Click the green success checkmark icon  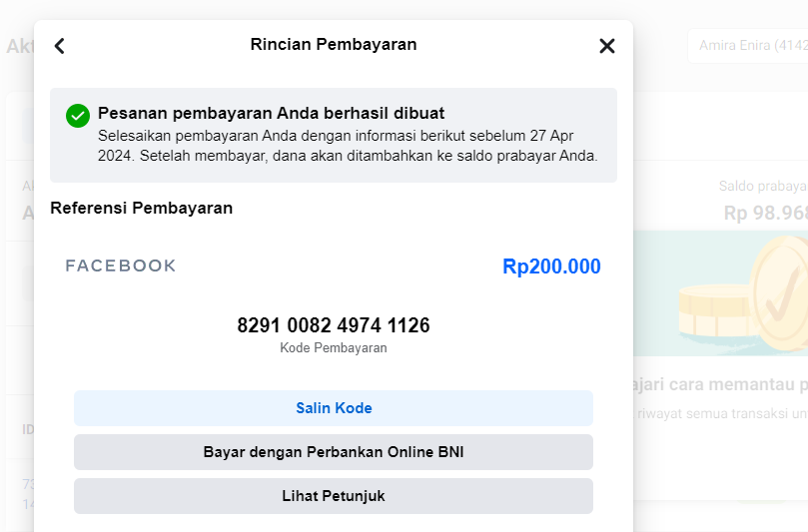(78, 116)
